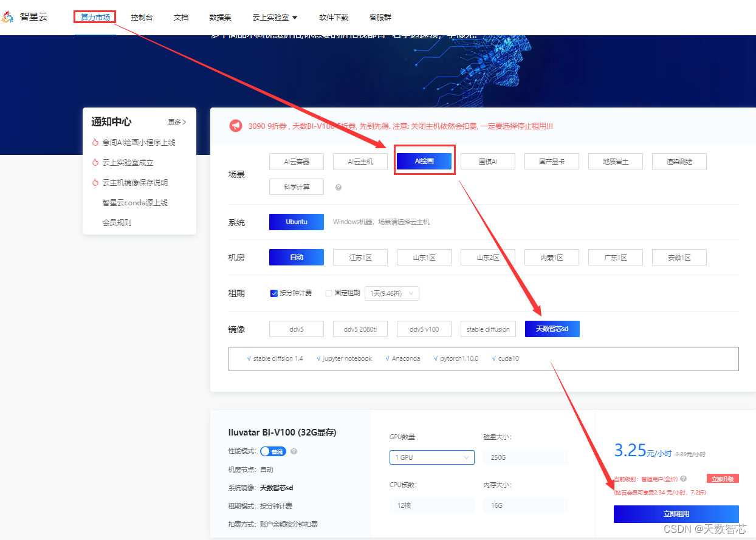This screenshot has width=756, height=540.
Task: Click Anaconda feature text
Action: click(x=406, y=358)
